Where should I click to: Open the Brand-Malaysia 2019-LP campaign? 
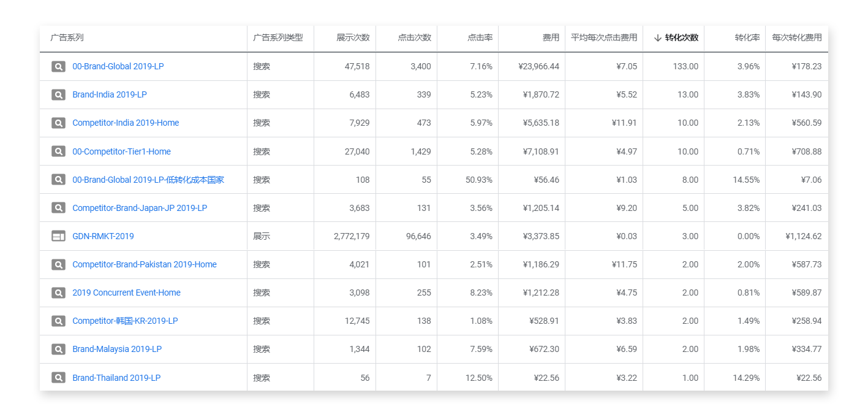click(x=117, y=349)
